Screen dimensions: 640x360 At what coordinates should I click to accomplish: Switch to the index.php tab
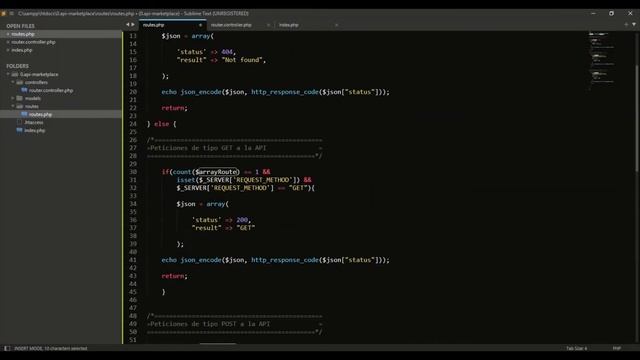click(308, 25)
